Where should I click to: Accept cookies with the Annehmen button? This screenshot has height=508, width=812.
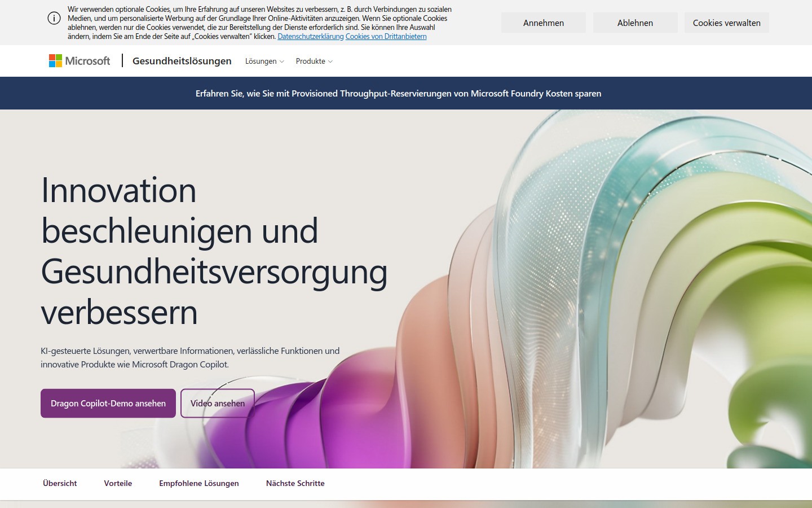tap(543, 23)
